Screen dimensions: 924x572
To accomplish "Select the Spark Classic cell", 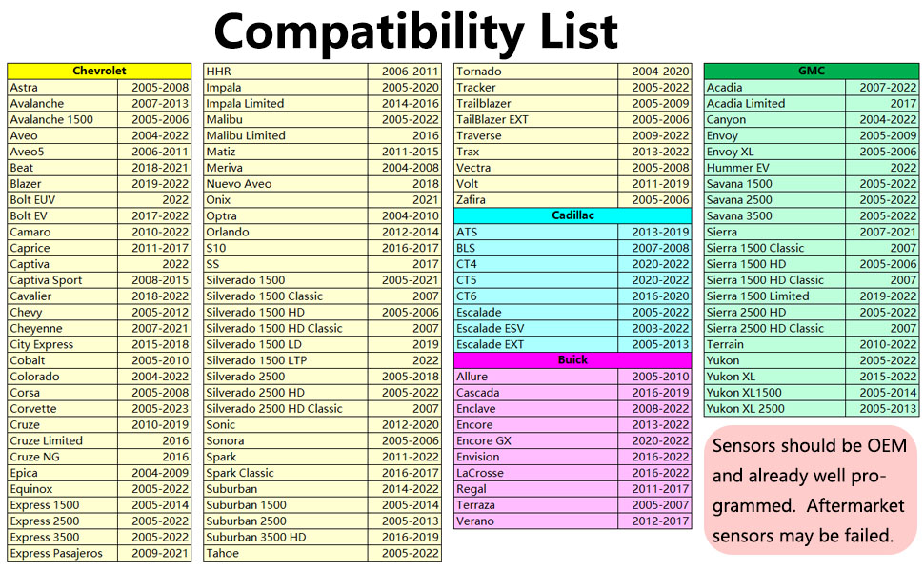I will pyautogui.click(x=286, y=473).
